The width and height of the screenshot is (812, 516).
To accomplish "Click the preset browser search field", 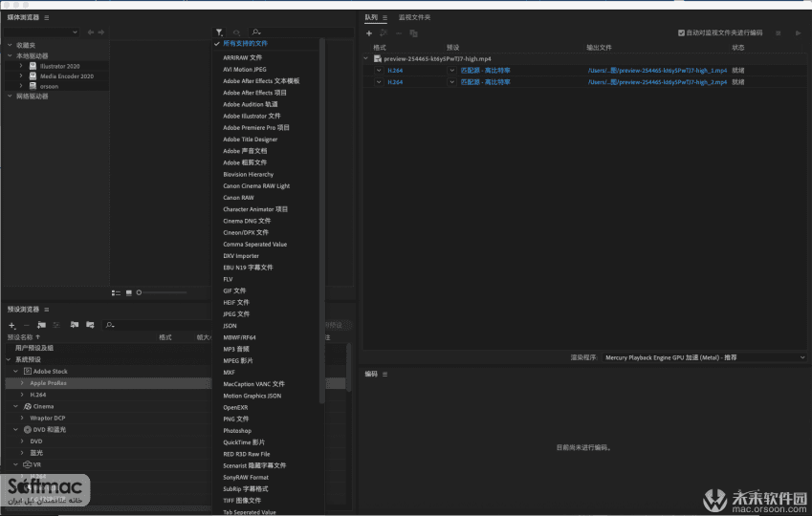I will (155, 325).
